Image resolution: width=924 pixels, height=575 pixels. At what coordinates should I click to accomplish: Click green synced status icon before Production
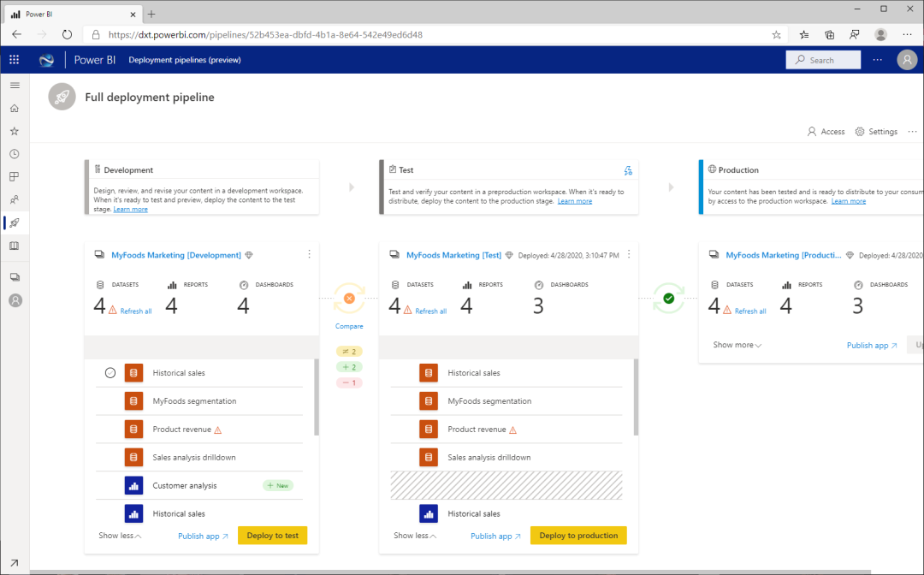(x=668, y=298)
